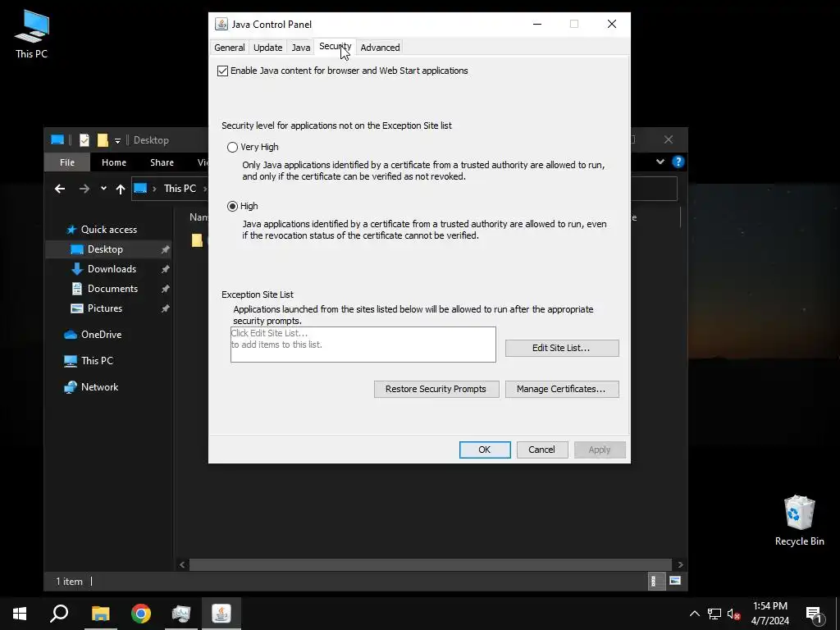The image size is (840, 630).
Task: Open the Share ribbon tab in Explorer
Action: pos(162,162)
